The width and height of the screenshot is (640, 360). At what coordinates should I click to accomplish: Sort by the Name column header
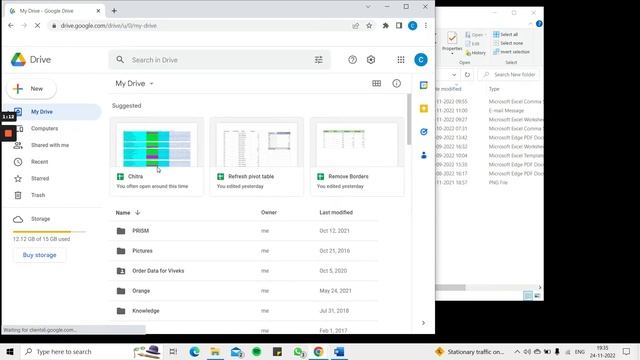click(123, 213)
